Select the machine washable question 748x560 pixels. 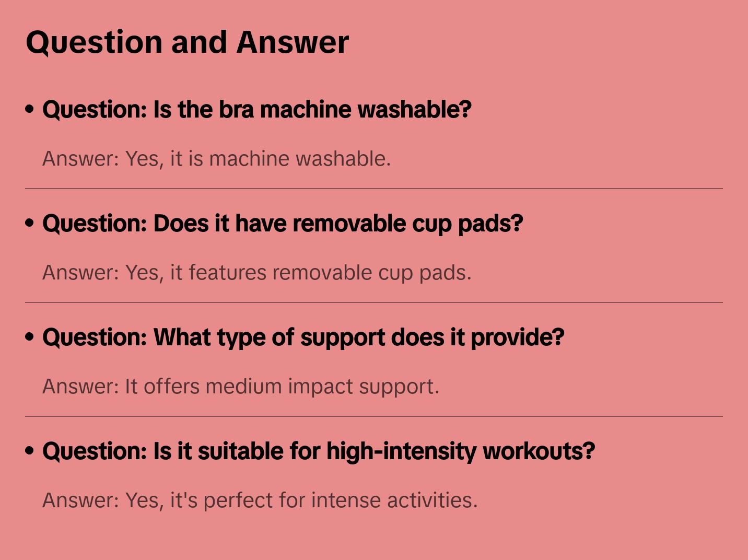tap(257, 110)
